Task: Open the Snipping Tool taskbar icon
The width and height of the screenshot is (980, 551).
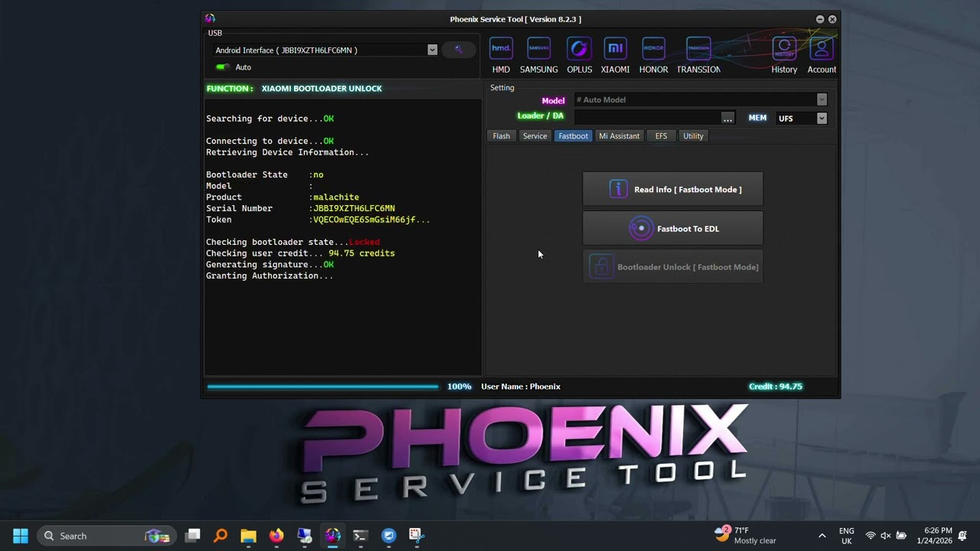Action: coord(416,536)
